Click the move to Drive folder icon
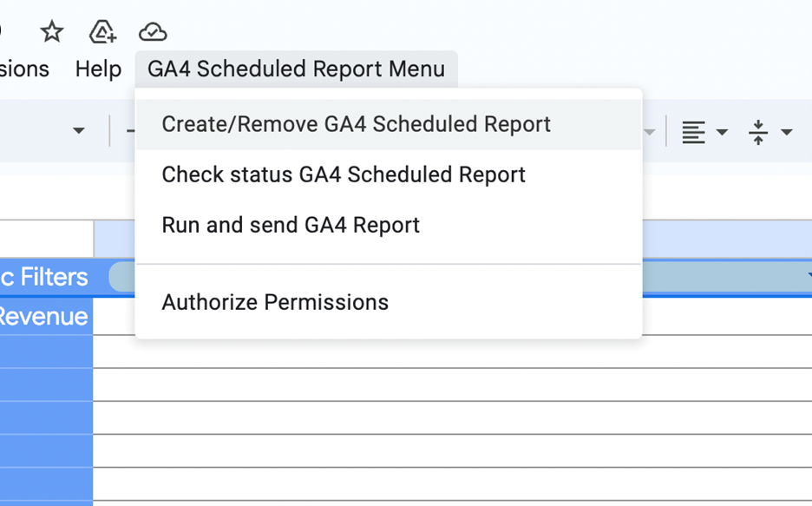 point(102,32)
